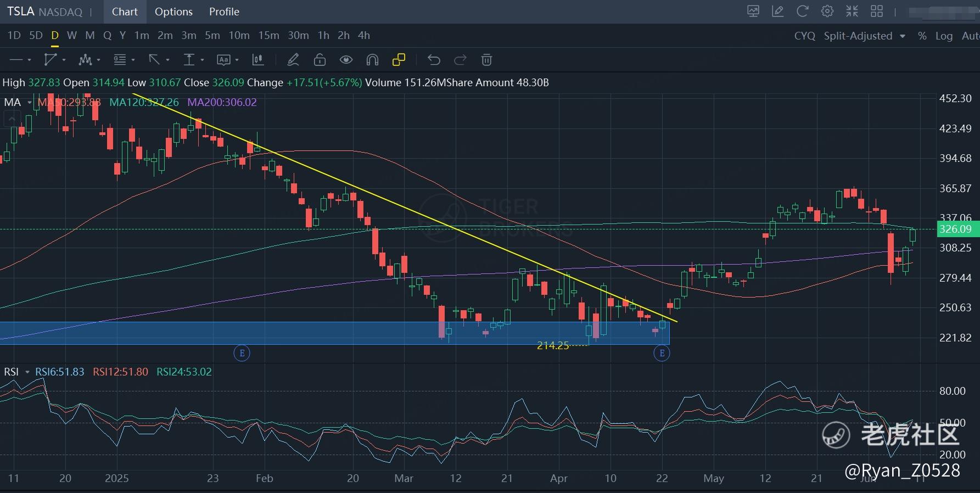Choose the 3m interval
980x493 pixels.
(189, 36)
